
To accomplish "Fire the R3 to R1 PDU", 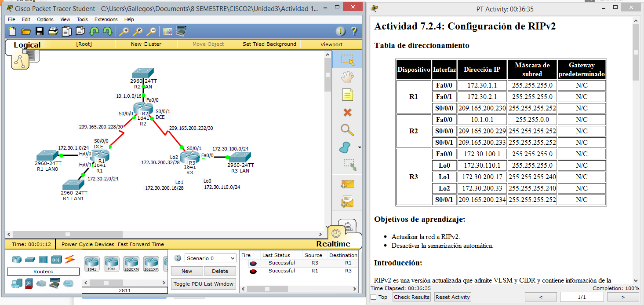I will coord(253,263).
